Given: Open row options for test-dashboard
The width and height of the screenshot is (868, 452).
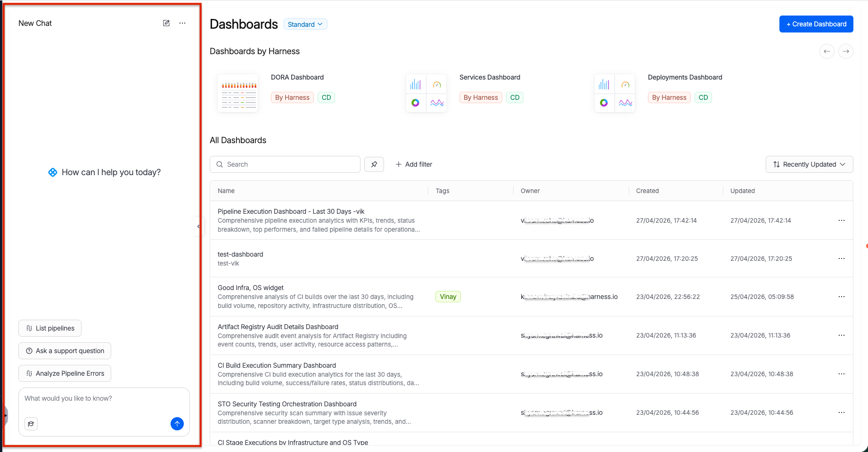Looking at the screenshot, I should 842,258.
